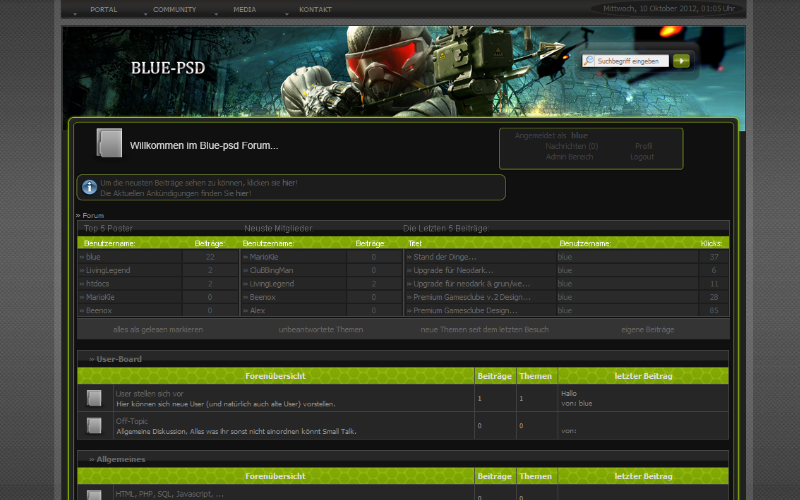
Task: Open the PORTAL menu
Action: (x=104, y=9)
